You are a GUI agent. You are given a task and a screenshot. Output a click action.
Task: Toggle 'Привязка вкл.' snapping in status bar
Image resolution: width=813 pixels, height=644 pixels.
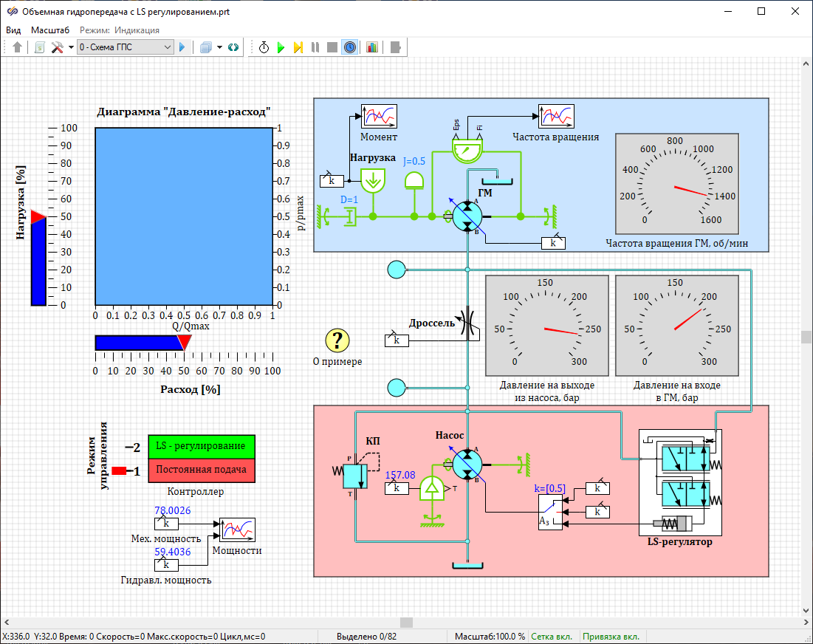tap(611, 637)
